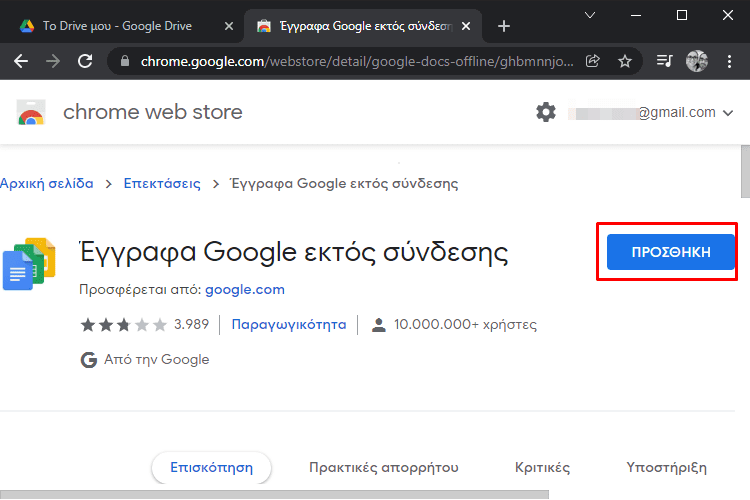Share this page from the address bar
The height and width of the screenshot is (500, 750).
pyautogui.click(x=593, y=61)
